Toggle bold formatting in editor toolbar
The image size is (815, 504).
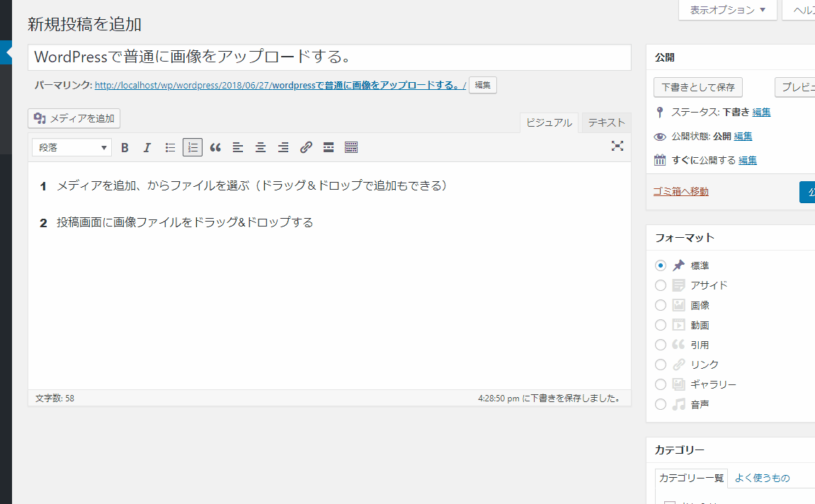tap(125, 147)
